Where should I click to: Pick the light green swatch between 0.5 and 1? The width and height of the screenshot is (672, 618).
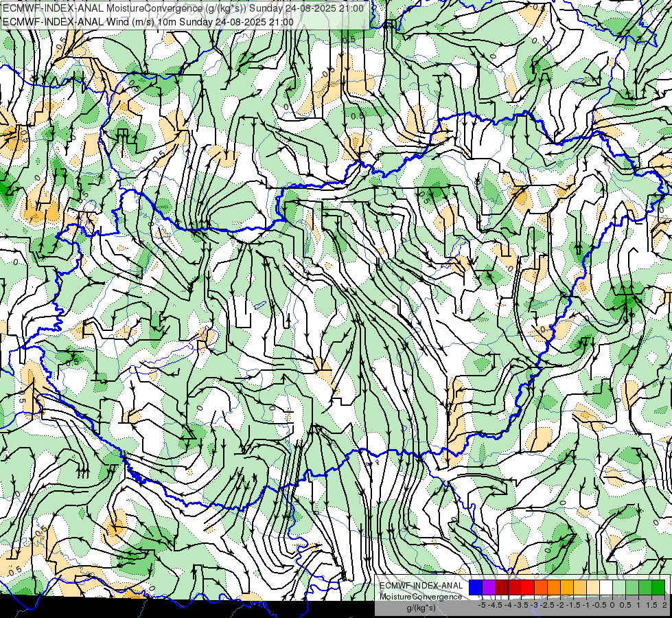(x=632, y=588)
